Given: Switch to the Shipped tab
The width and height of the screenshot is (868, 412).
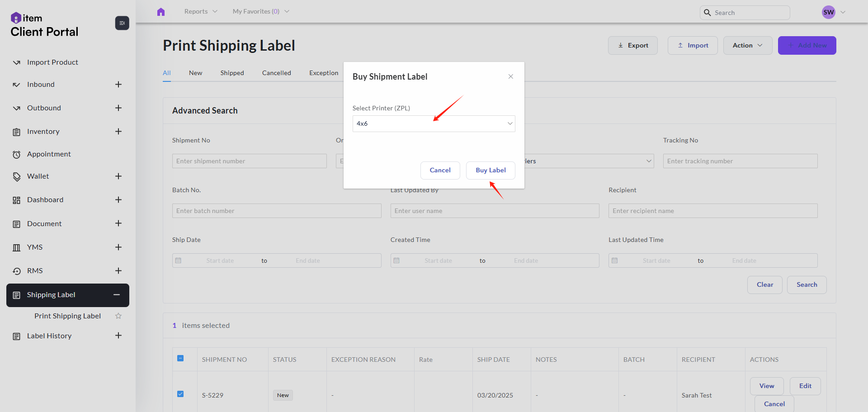Looking at the screenshot, I should coord(232,73).
